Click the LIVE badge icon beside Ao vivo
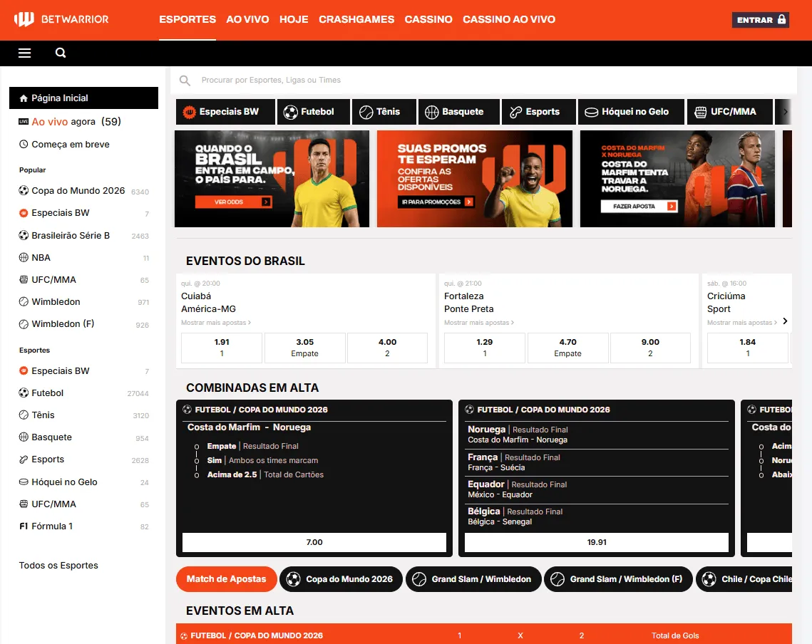This screenshot has width=812, height=644. [24, 122]
